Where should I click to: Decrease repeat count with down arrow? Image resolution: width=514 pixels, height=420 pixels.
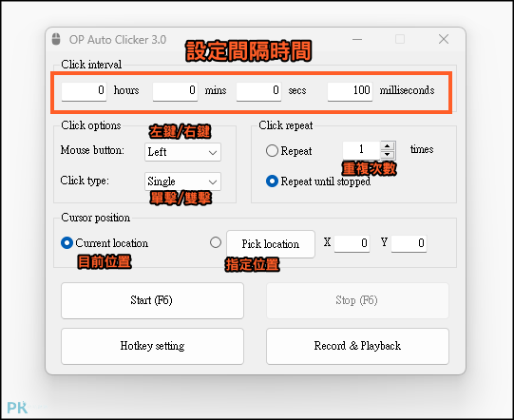[x=388, y=155]
